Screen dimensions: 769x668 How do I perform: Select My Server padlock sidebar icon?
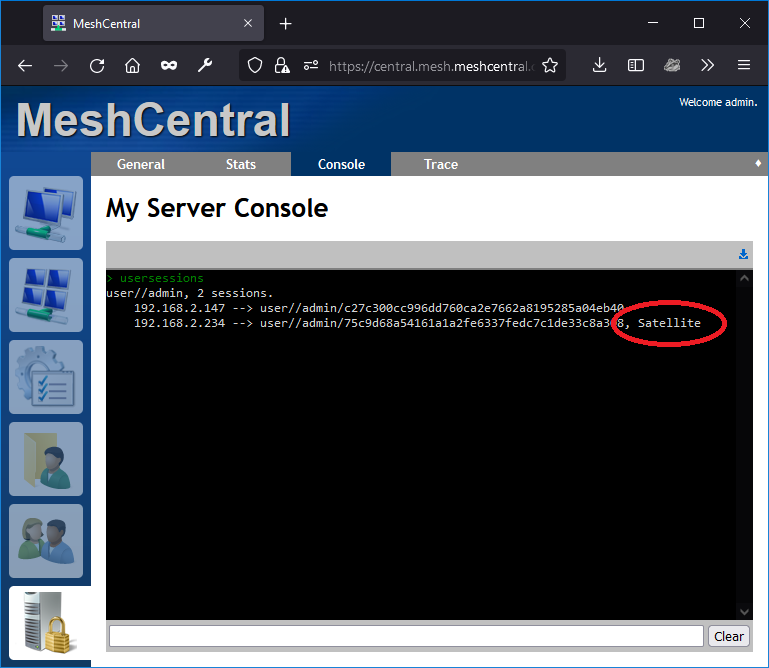[46, 625]
